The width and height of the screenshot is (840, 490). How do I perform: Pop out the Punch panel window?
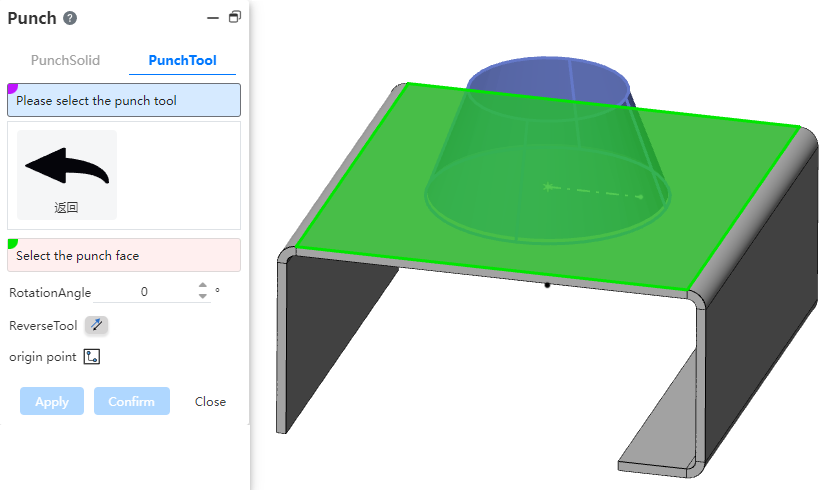(235, 17)
